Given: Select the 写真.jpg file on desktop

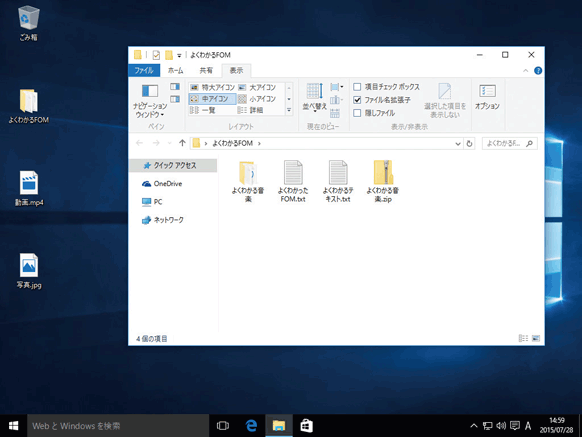Looking at the screenshot, I should (x=29, y=271).
